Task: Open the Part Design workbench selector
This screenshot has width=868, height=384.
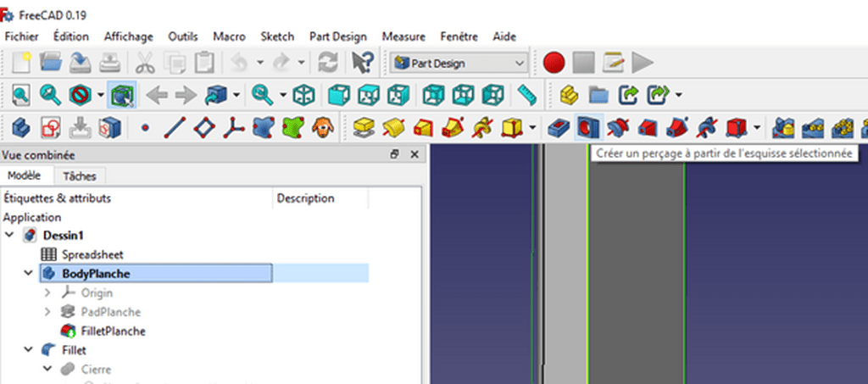Action: pyautogui.click(x=459, y=63)
